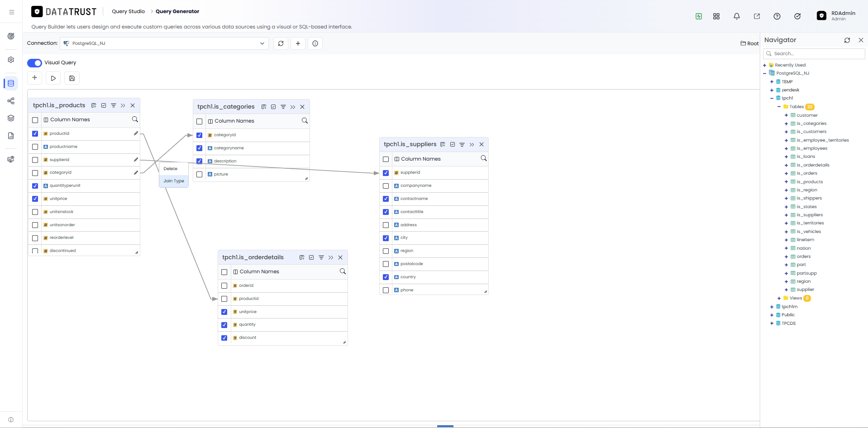The height and width of the screenshot is (428, 868).
Task: Check the picture column checkbox
Action: 200,175
